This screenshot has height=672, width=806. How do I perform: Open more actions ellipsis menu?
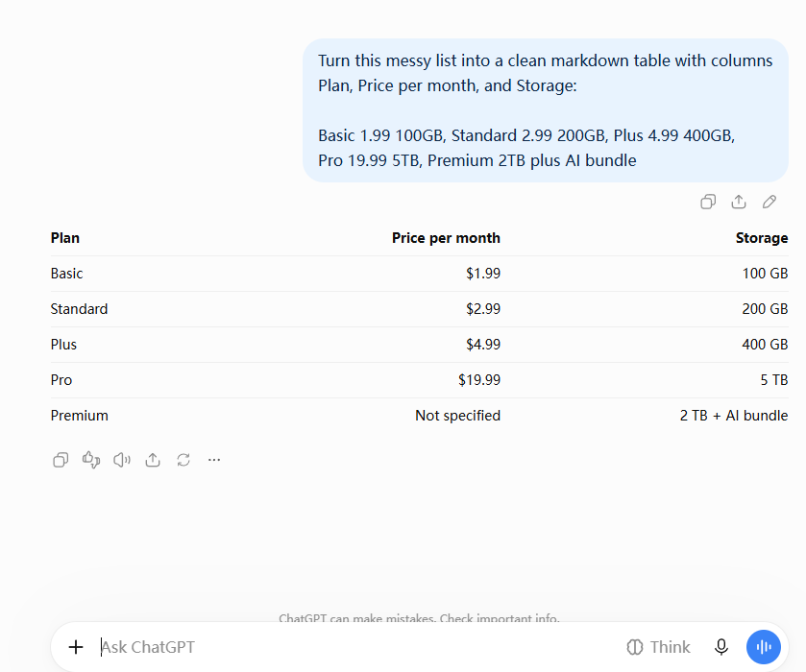pos(214,459)
